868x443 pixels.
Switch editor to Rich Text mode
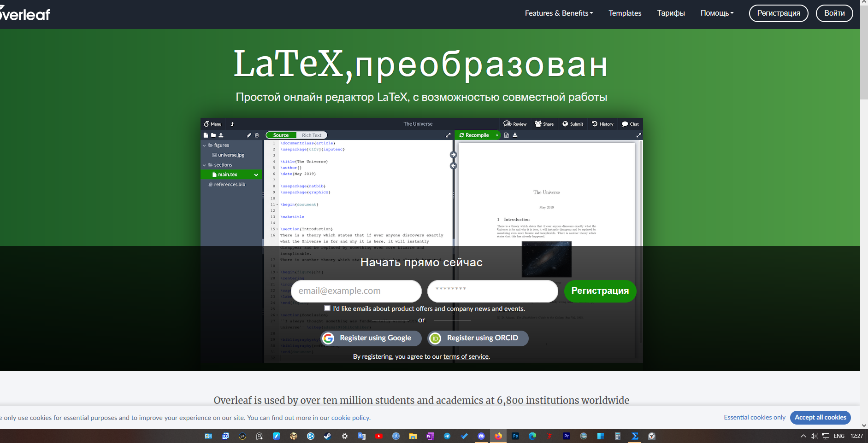(312, 135)
